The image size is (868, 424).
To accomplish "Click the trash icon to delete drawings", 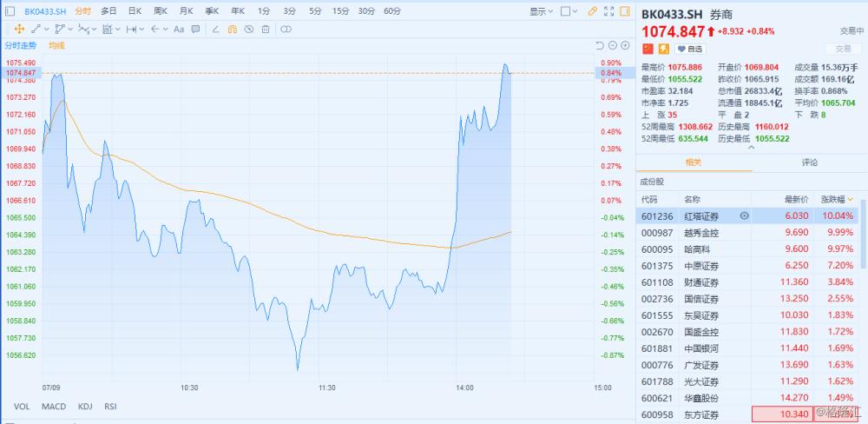I will pos(265,29).
